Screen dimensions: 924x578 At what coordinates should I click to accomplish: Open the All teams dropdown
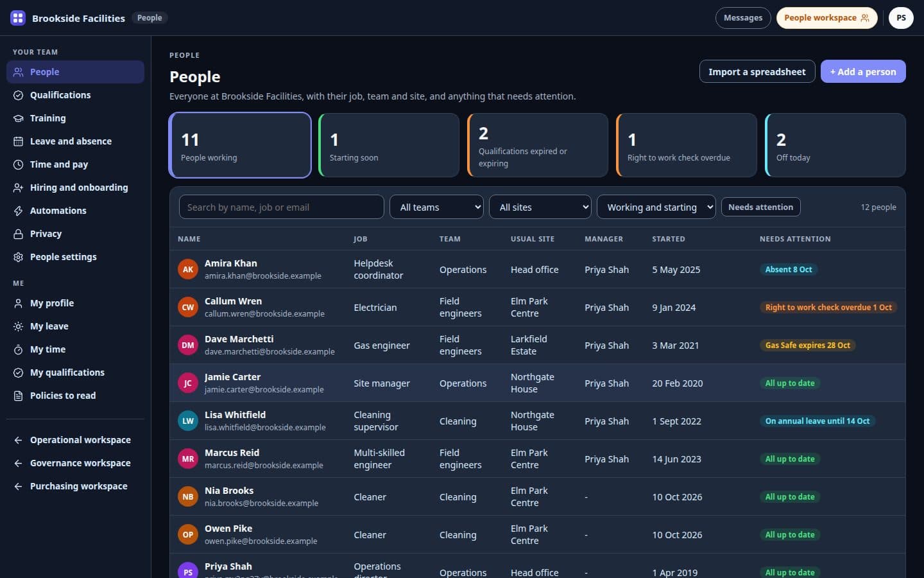tap(436, 207)
